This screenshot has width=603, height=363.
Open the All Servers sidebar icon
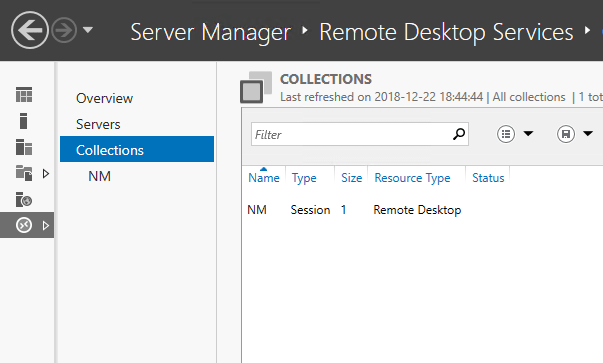pyautogui.click(x=24, y=147)
